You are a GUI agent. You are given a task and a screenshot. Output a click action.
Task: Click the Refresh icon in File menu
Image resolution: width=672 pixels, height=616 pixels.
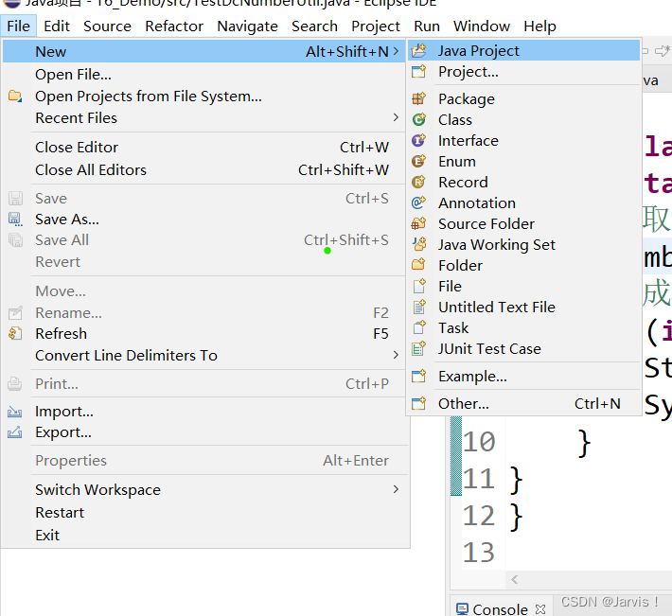pyautogui.click(x=15, y=333)
